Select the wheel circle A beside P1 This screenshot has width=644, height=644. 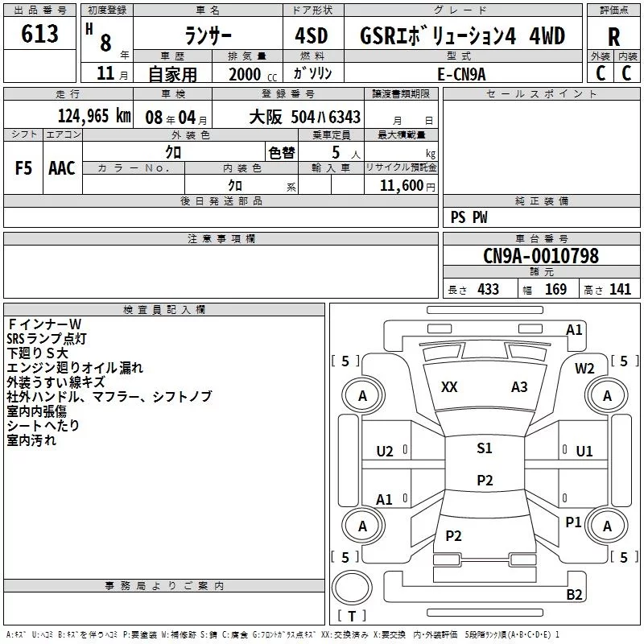[608, 526]
